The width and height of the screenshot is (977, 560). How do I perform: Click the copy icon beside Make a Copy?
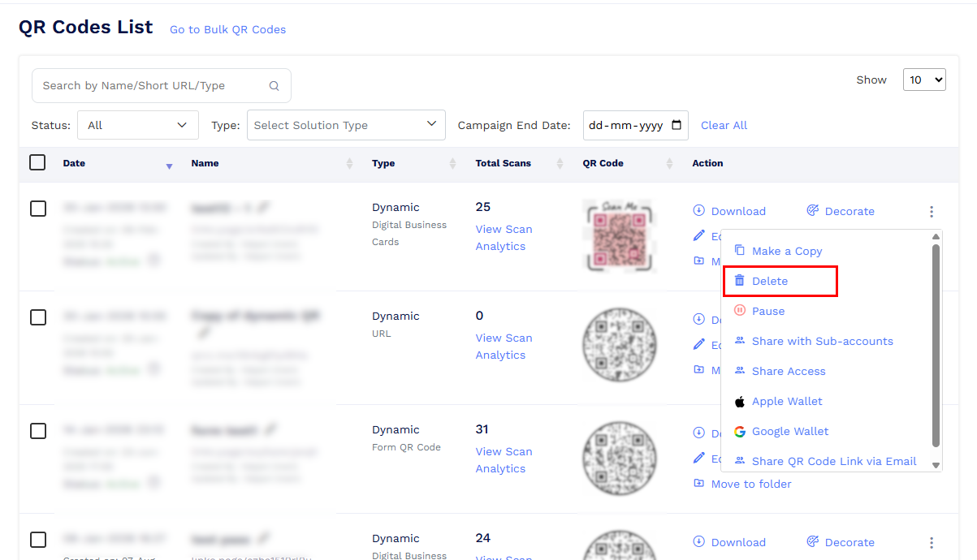tap(740, 251)
